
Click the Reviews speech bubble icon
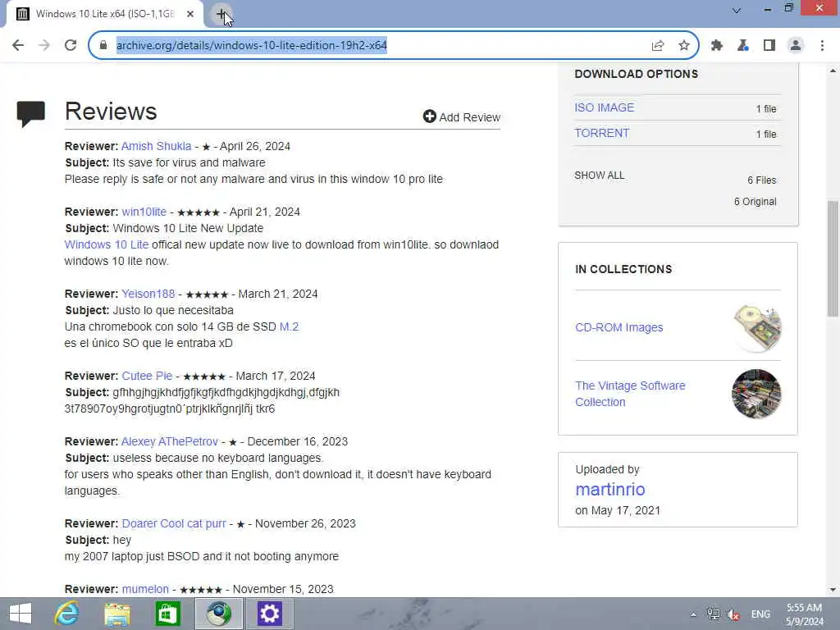point(31,113)
